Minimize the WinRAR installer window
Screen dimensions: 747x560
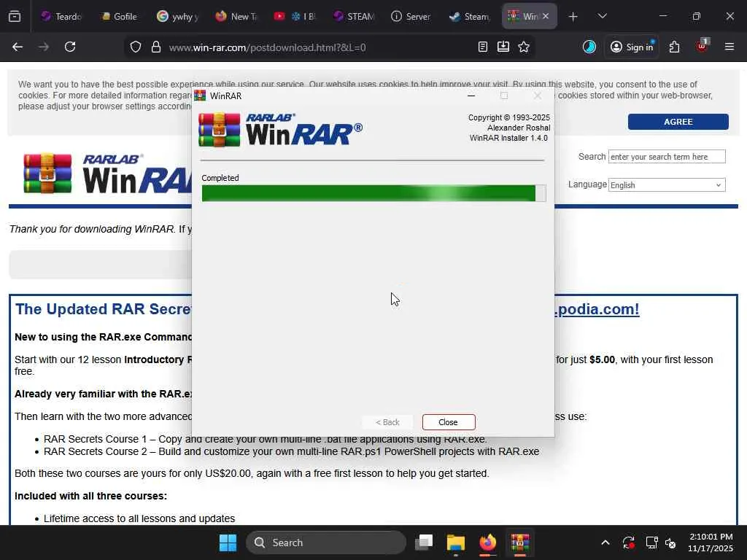click(x=471, y=96)
